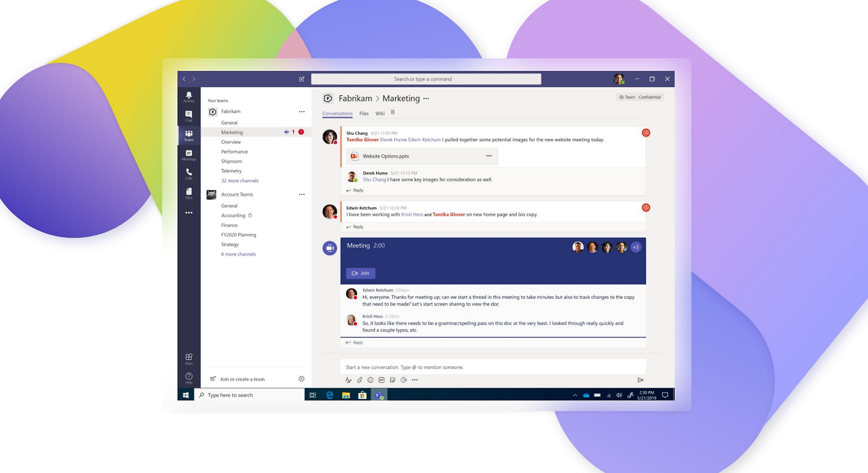Screen dimensions: 868x473
Task: Open Fabrikam team more options ellipsis
Action: point(302,111)
